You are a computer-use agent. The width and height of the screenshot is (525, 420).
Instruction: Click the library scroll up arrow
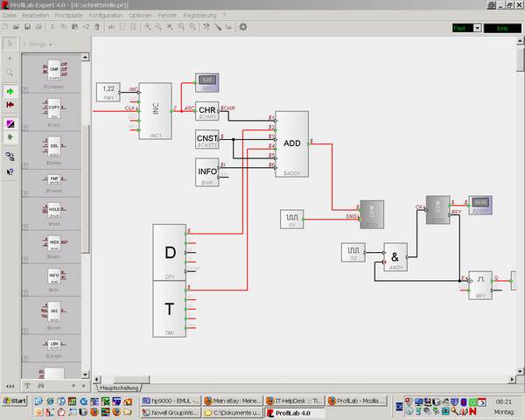[x=85, y=57]
